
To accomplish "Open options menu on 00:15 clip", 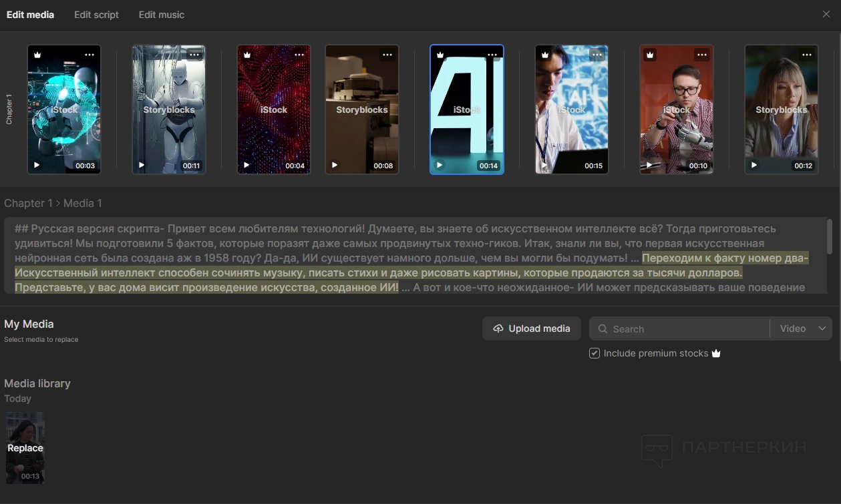I will click(597, 55).
